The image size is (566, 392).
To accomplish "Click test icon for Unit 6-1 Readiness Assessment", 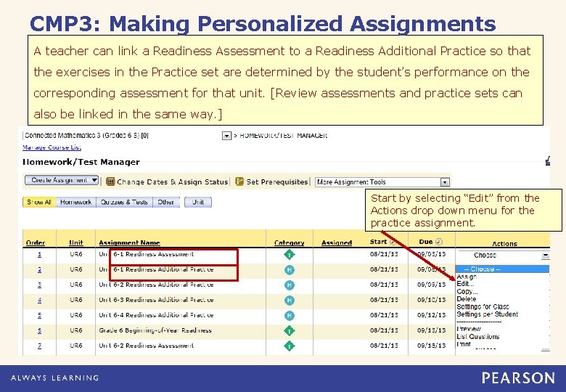I will pos(289,255).
